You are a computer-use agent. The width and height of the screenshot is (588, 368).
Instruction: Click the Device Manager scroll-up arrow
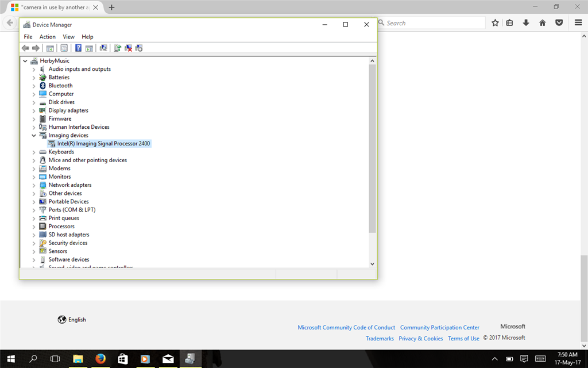pos(372,61)
